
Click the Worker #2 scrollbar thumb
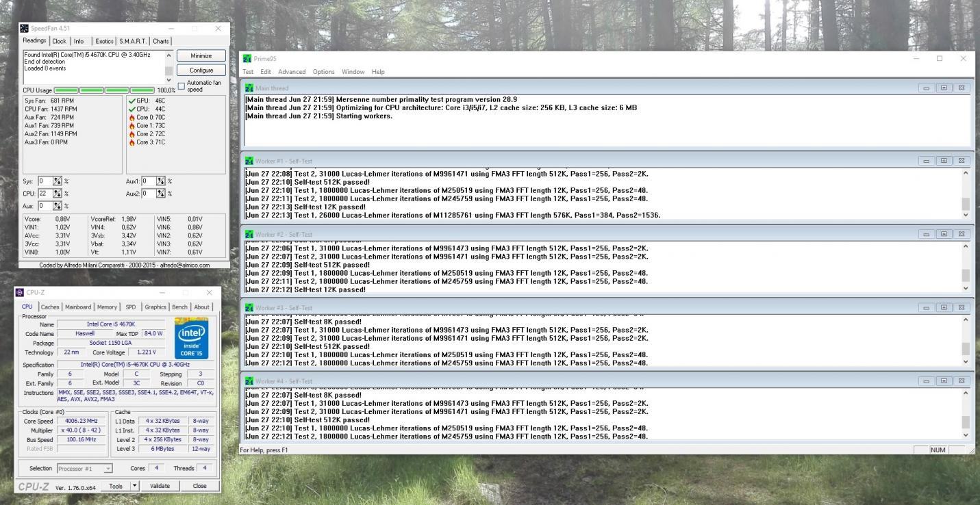[x=966, y=276]
